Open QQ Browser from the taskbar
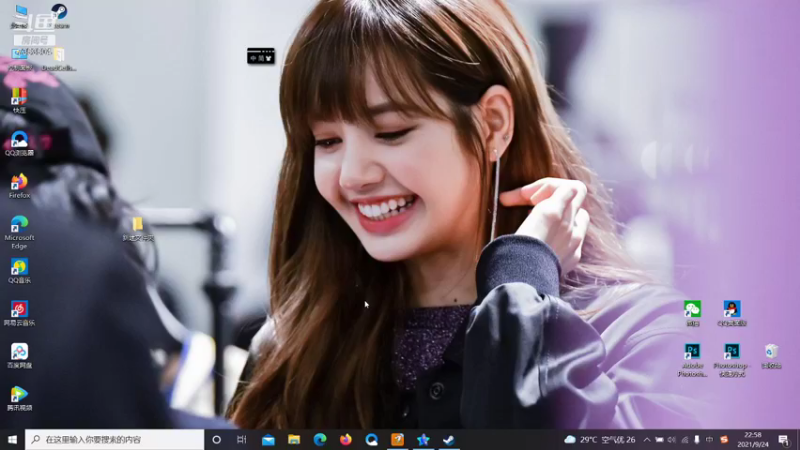 371,439
